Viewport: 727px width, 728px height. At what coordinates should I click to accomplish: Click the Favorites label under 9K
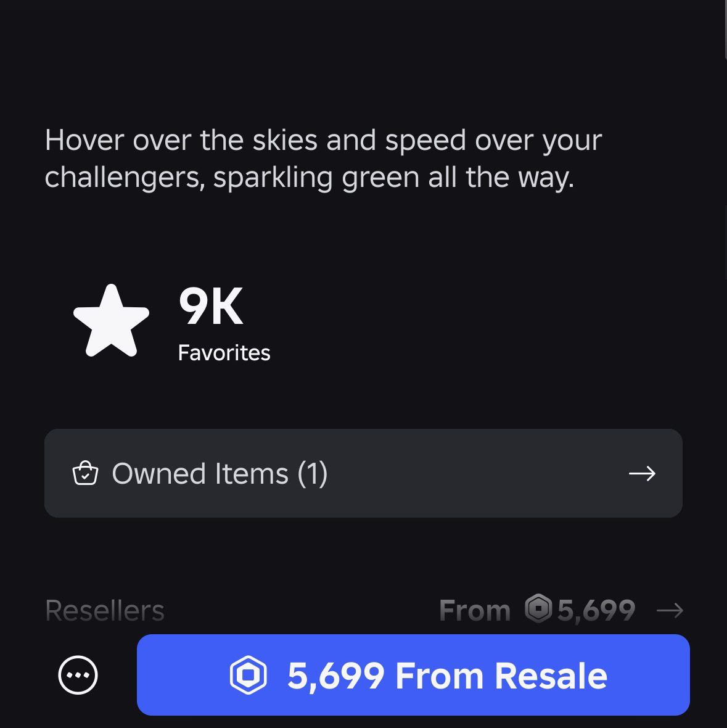click(x=224, y=353)
